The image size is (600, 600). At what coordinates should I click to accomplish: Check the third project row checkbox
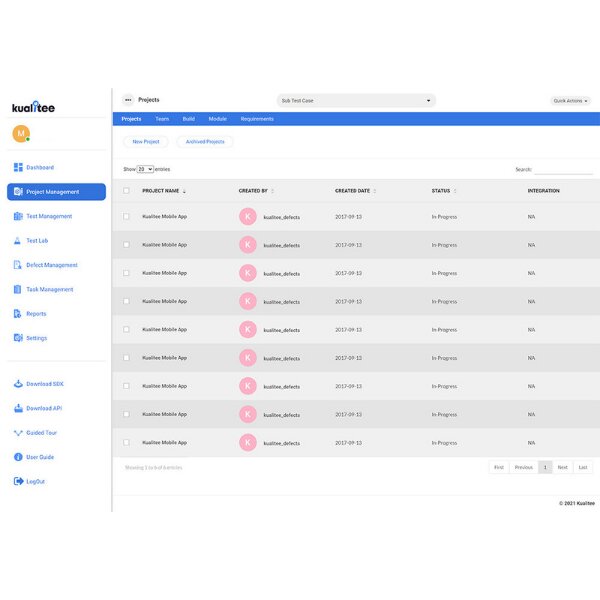click(126, 273)
